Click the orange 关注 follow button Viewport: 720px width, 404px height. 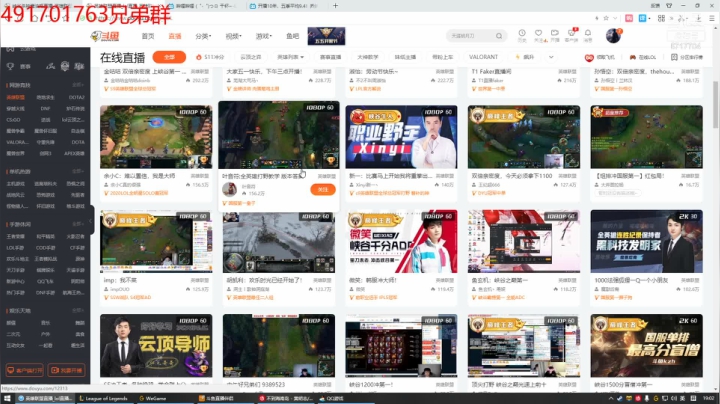tap(323, 190)
